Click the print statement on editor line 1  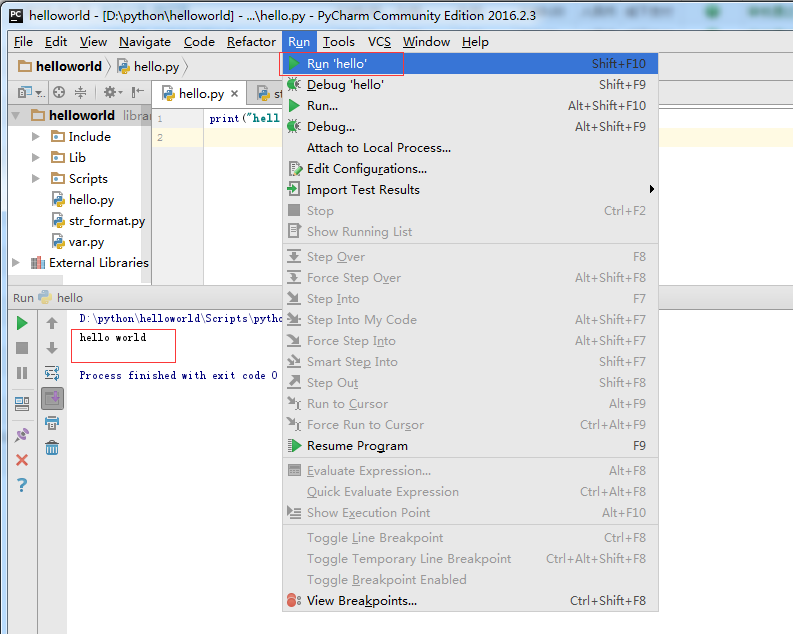tap(244, 118)
